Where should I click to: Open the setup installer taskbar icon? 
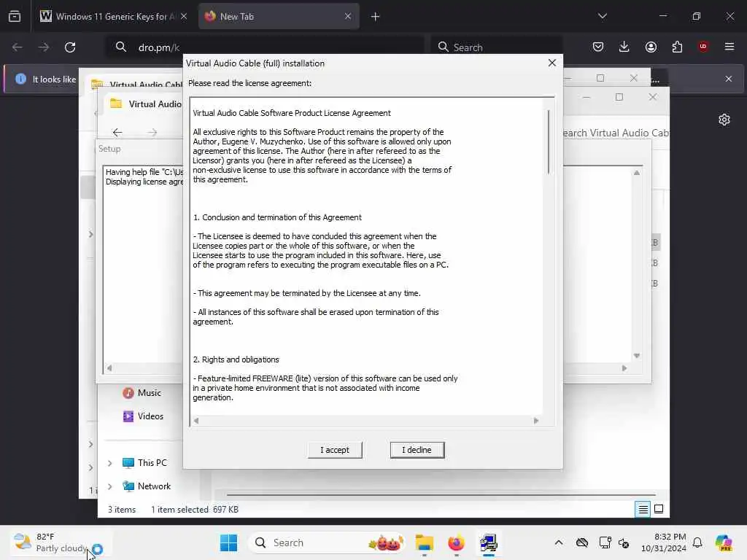(489, 542)
